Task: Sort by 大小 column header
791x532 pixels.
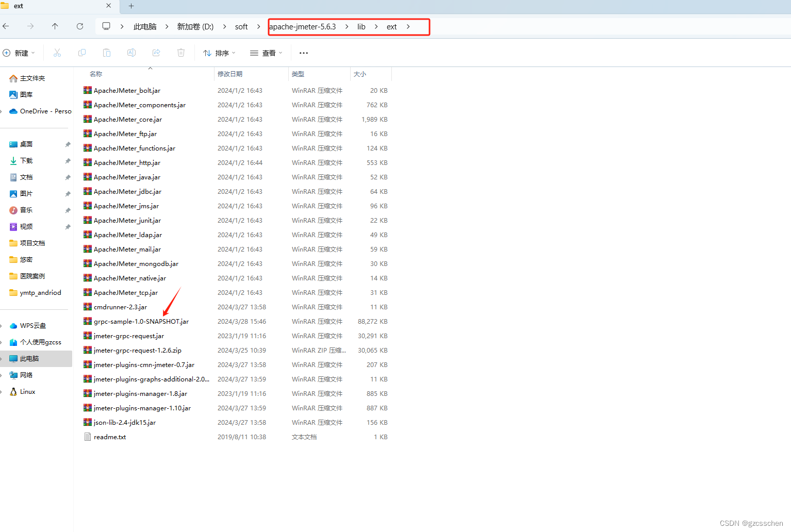Action: click(x=360, y=74)
